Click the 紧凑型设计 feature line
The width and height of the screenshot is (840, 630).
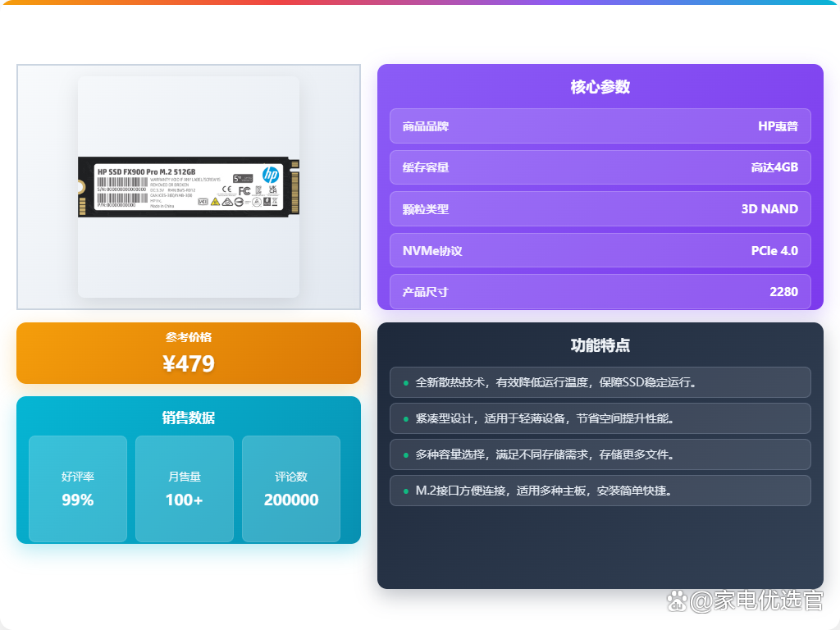tap(600, 418)
